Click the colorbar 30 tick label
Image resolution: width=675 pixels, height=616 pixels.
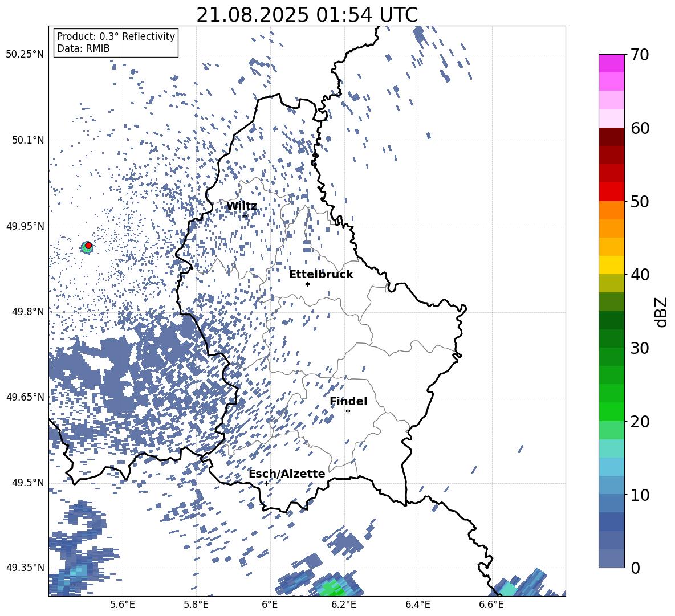pos(640,348)
